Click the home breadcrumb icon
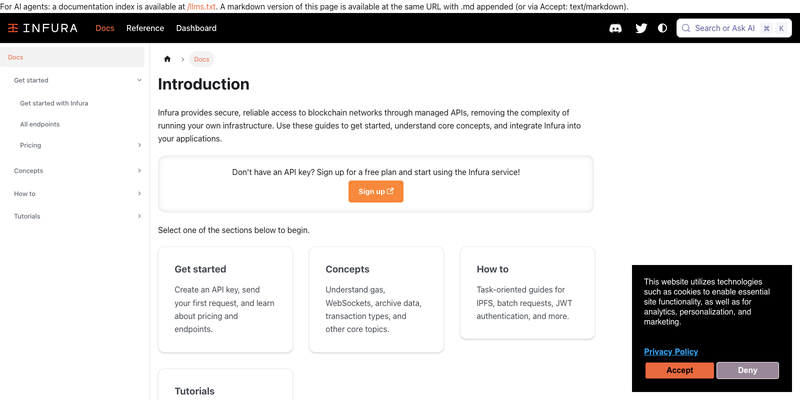This screenshot has width=800, height=400. pyautogui.click(x=167, y=59)
